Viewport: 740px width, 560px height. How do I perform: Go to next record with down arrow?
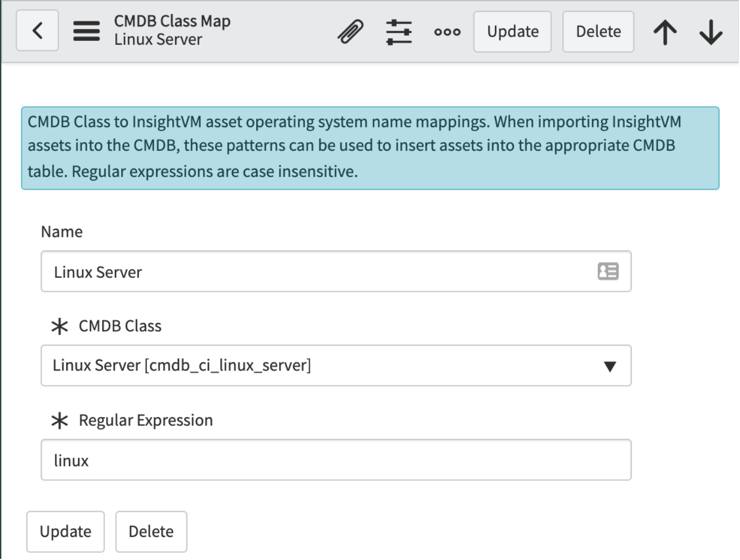(711, 32)
